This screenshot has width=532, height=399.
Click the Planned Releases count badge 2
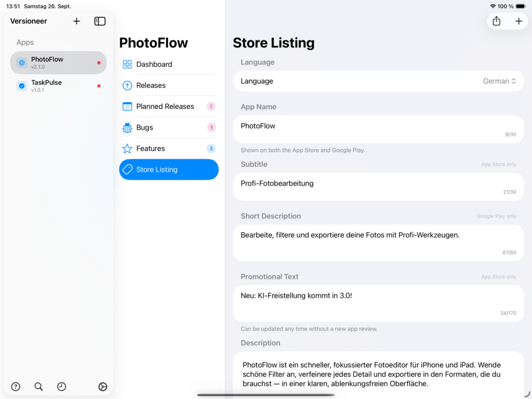(211, 107)
